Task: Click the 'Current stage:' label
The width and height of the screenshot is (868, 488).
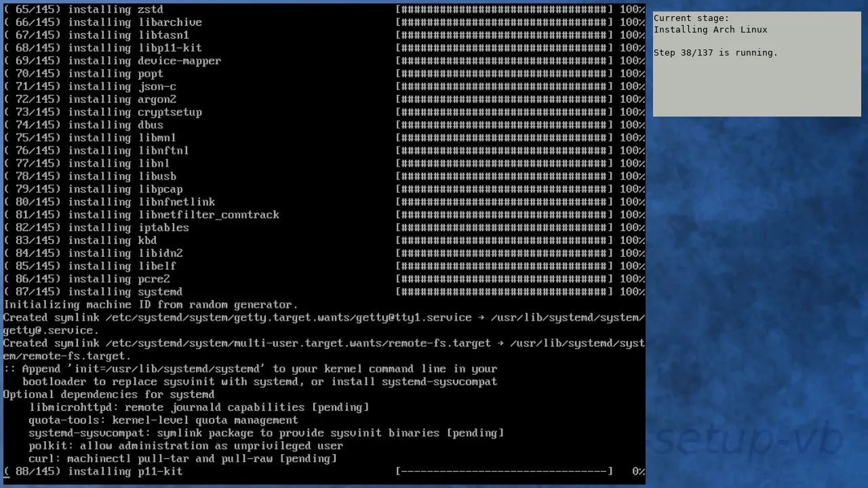Action: click(x=692, y=18)
